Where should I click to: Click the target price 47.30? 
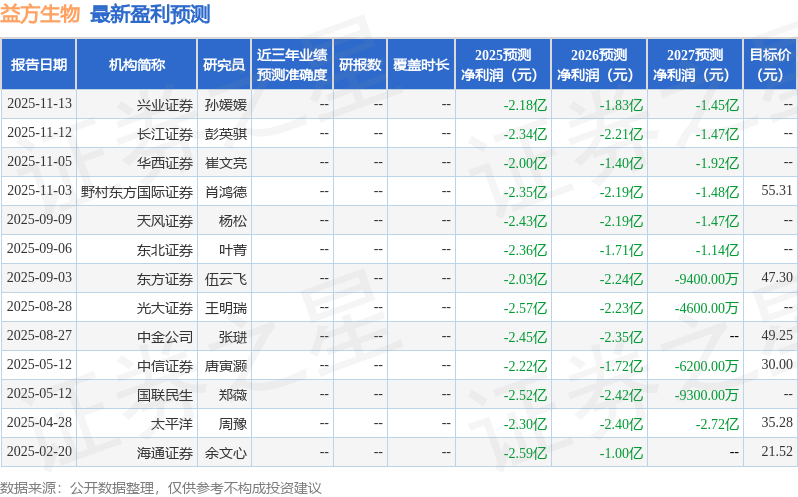coord(777,278)
